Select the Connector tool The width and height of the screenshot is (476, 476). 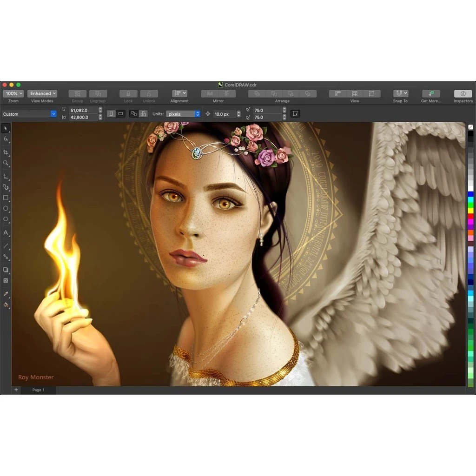pyautogui.click(x=6, y=257)
